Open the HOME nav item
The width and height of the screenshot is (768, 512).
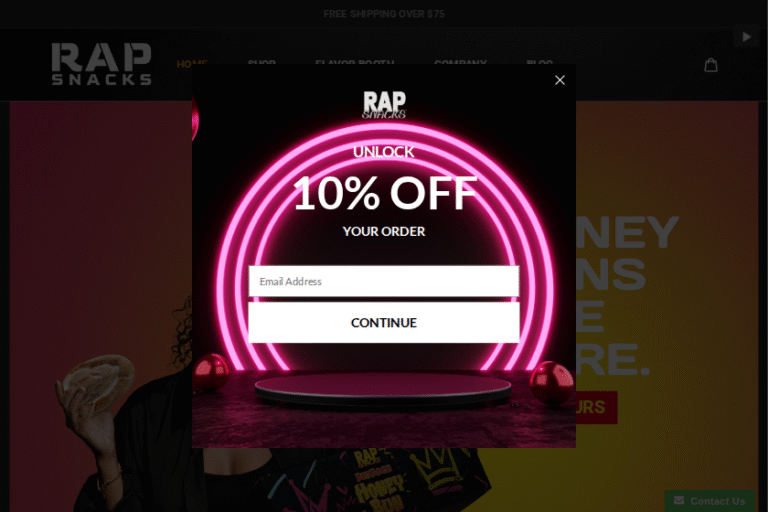pyautogui.click(x=192, y=63)
